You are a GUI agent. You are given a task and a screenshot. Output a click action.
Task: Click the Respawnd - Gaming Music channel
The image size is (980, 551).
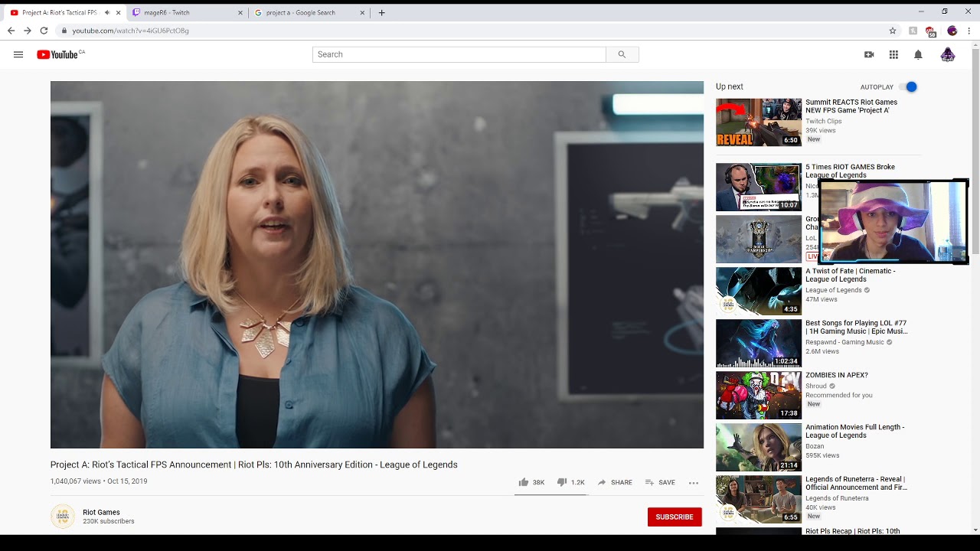point(844,342)
